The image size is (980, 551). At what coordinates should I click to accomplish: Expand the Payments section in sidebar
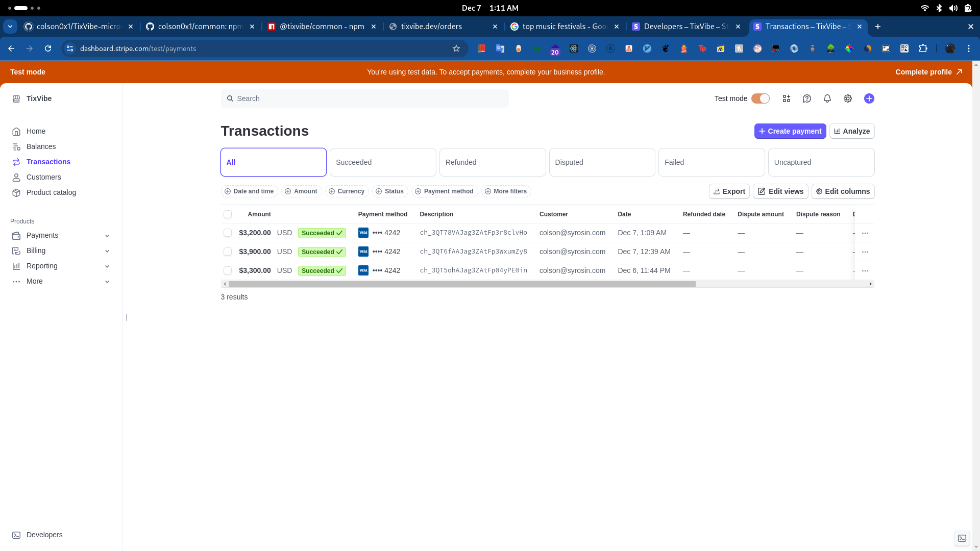click(x=61, y=235)
